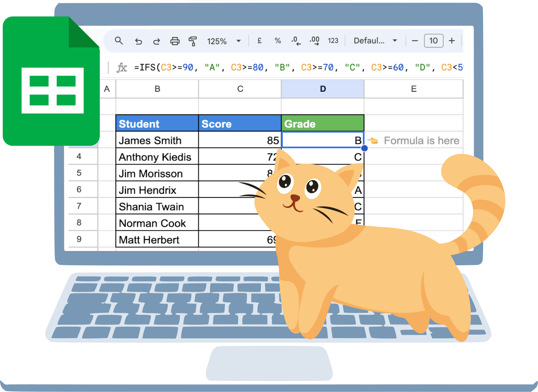The height and width of the screenshot is (392, 538).
Task: Select row 5 header
Action: (x=79, y=173)
